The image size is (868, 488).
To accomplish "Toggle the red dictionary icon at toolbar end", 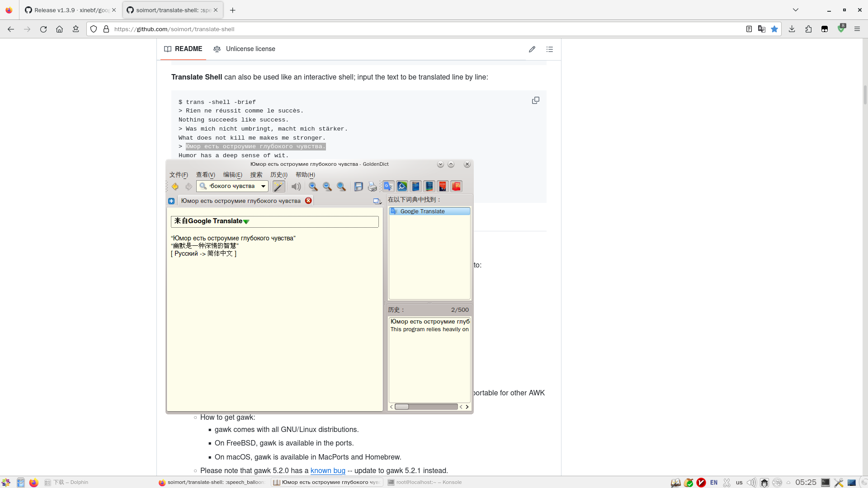I will (456, 187).
